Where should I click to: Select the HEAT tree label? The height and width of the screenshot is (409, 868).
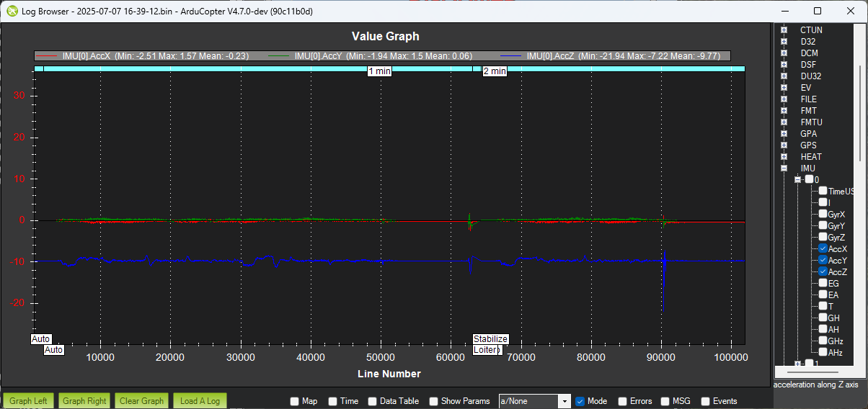tap(810, 157)
